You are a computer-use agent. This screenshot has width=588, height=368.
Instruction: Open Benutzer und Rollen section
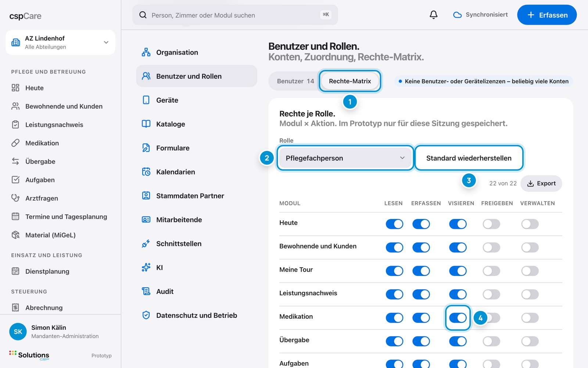[x=197, y=76]
